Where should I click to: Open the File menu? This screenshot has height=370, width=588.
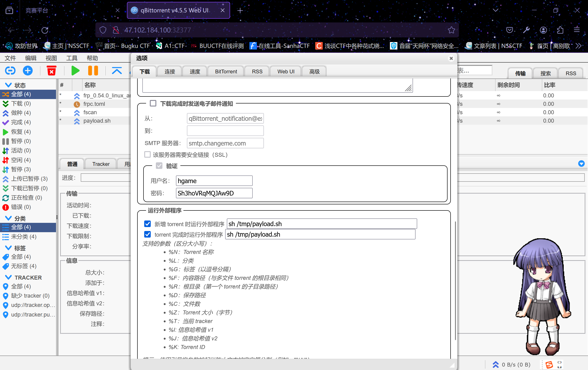click(x=10, y=58)
